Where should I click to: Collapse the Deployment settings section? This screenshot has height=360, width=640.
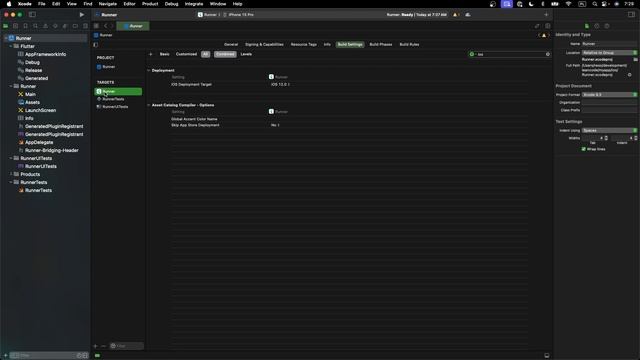[x=149, y=71]
